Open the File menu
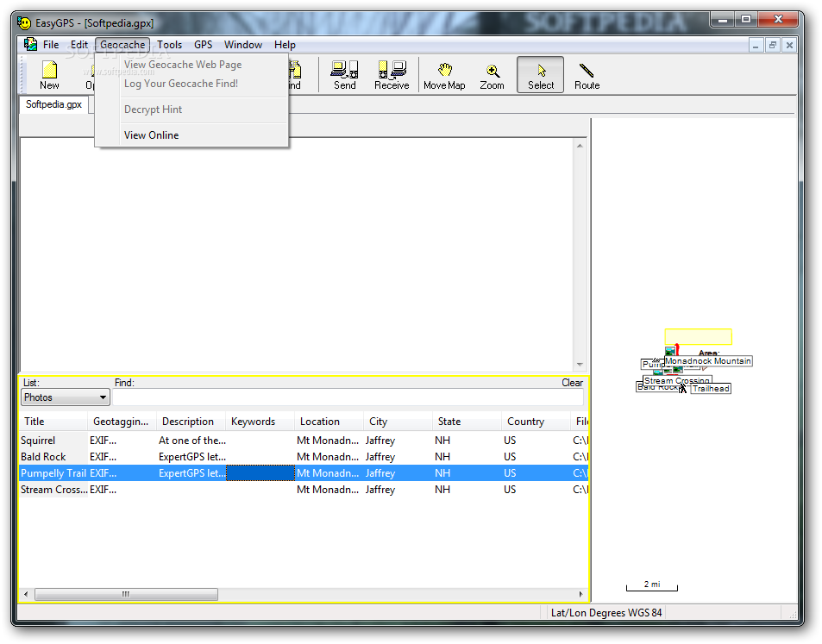 click(x=51, y=45)
